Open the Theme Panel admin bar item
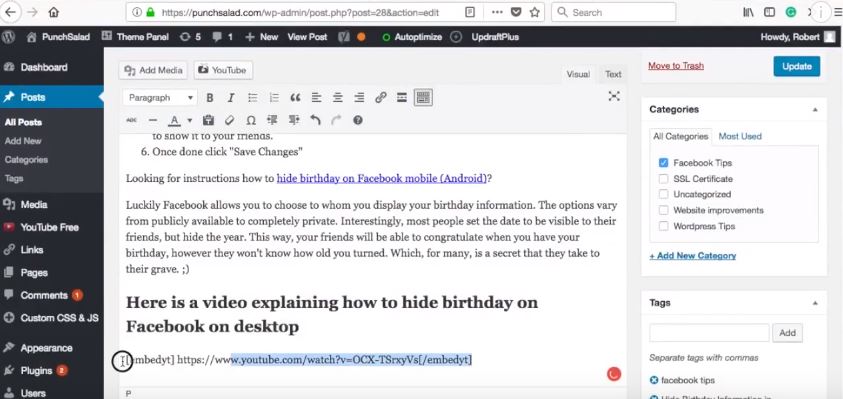The image size is (843, 399). (x=135, y=37)
